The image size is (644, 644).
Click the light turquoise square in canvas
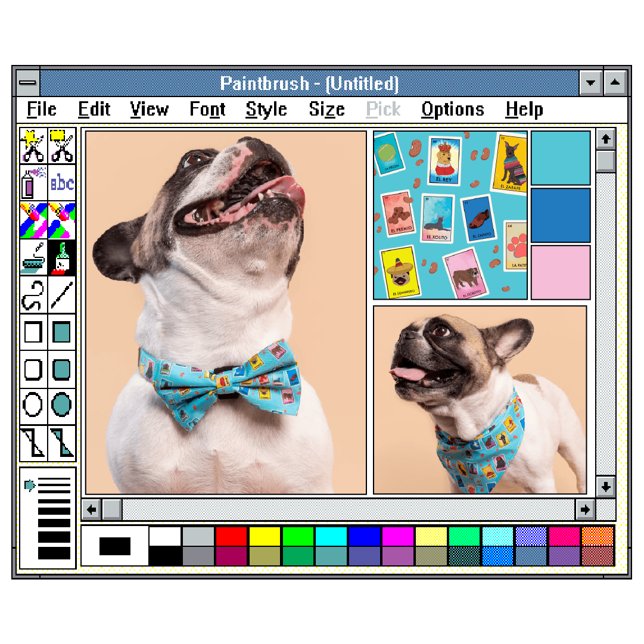(561, 158)
